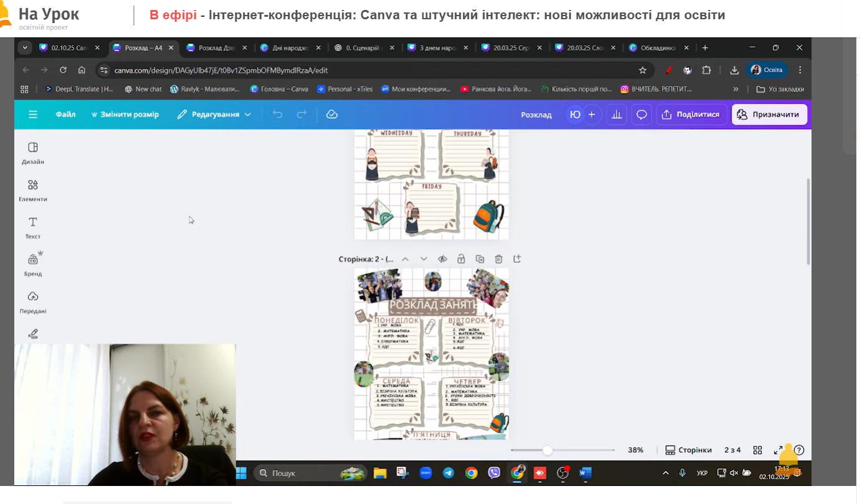Select the Text tool in sidebar
Screen dimensions: 860x504
33,227
